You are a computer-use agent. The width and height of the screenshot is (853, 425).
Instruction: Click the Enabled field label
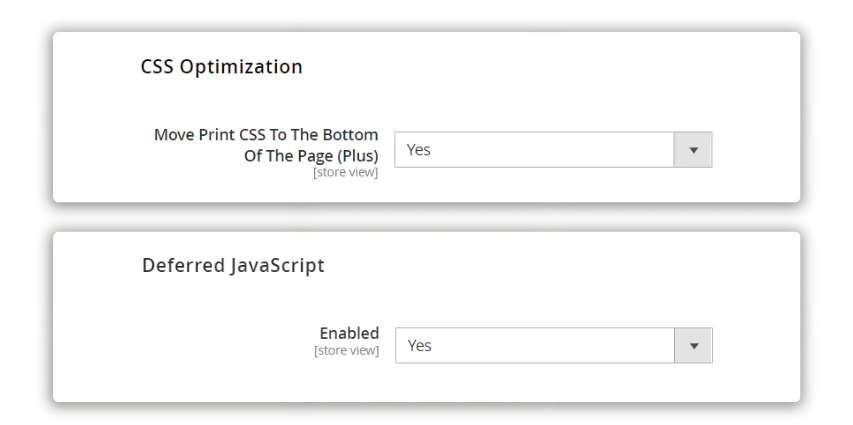coord(349,333)
